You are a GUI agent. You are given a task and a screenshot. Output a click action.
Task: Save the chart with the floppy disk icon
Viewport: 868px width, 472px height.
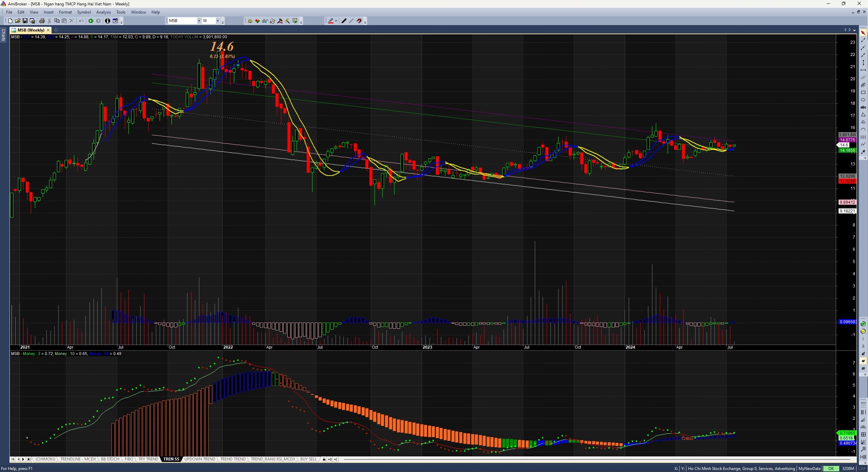point(25,21)
